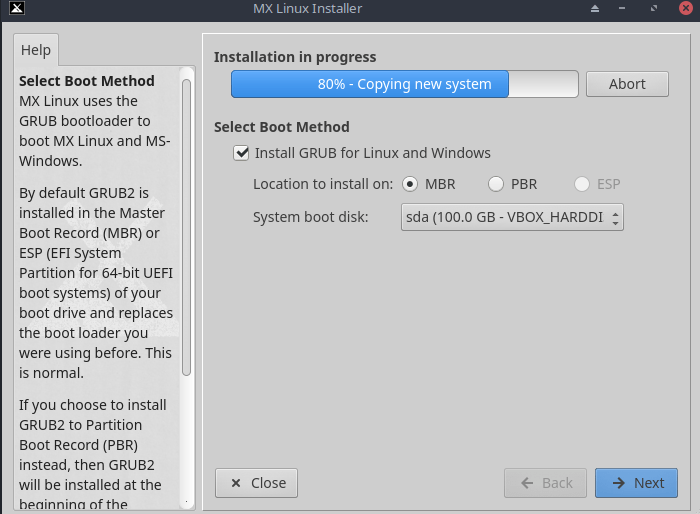Viewport: 700px width, 514px height.
Task: Click the Installation in progress heading
Action: [295, 57]
